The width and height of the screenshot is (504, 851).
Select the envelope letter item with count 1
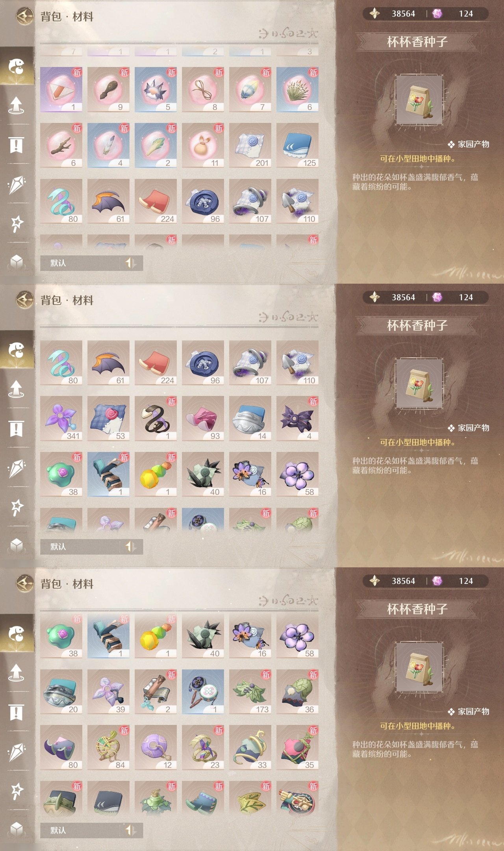61,89
